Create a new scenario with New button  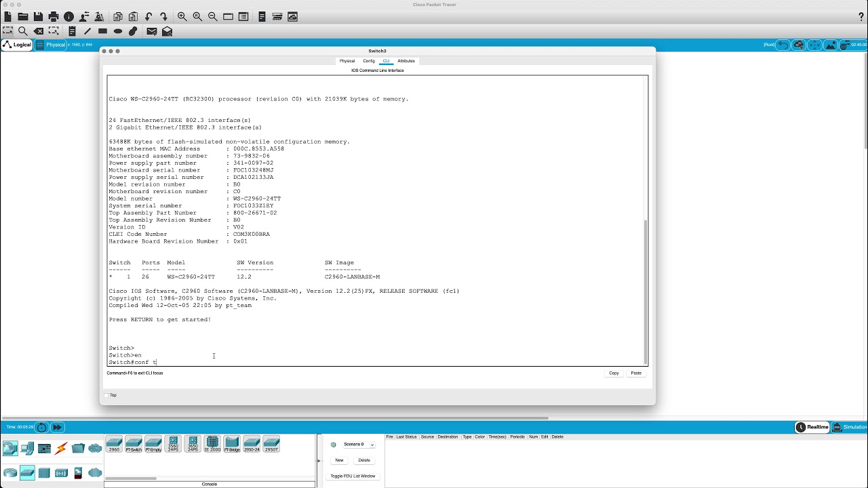click(x=339, y=460)
